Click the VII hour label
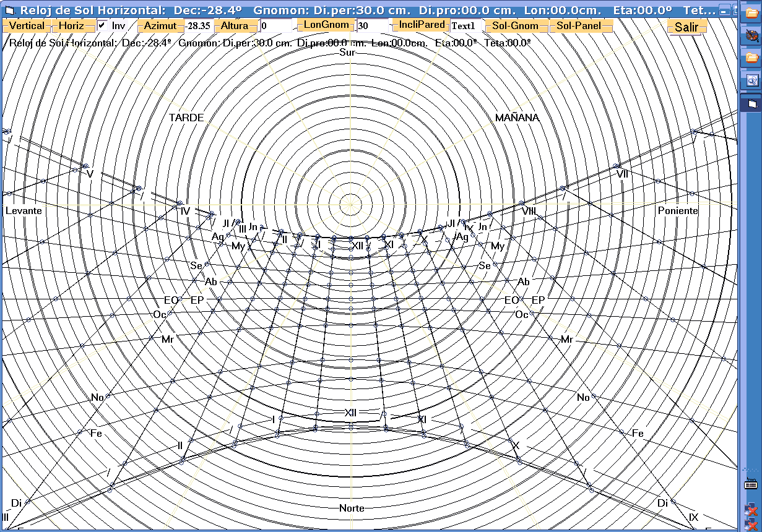The width and height of the screenshot is (762, 532). (x=623, y=174)
